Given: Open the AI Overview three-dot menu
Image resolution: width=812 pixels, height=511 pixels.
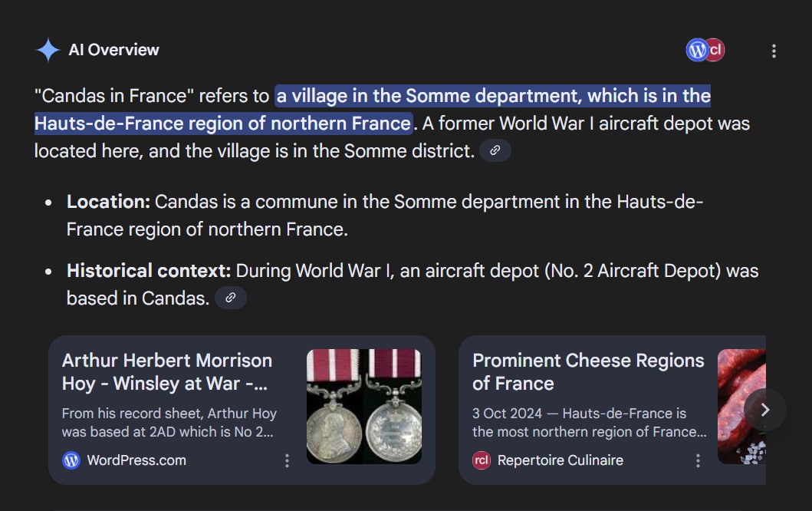Looking at the screenshot, I should click(x=774, y=51).
